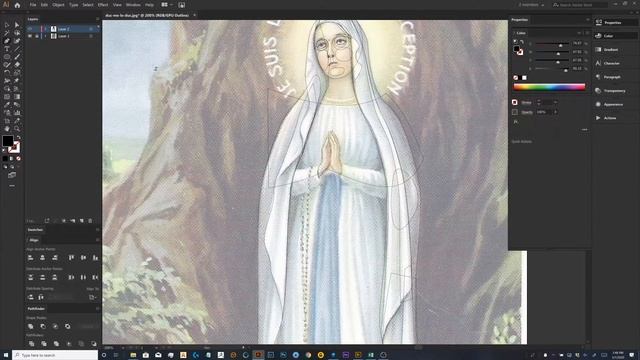640x360 pixels.
Task: Click Horizontal Align Left icon
Action: coord(31,258)
